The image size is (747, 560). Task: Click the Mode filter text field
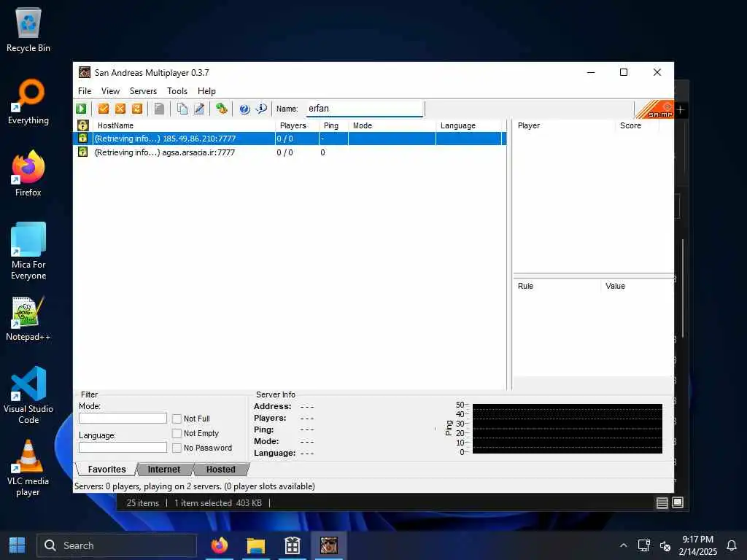123,418
